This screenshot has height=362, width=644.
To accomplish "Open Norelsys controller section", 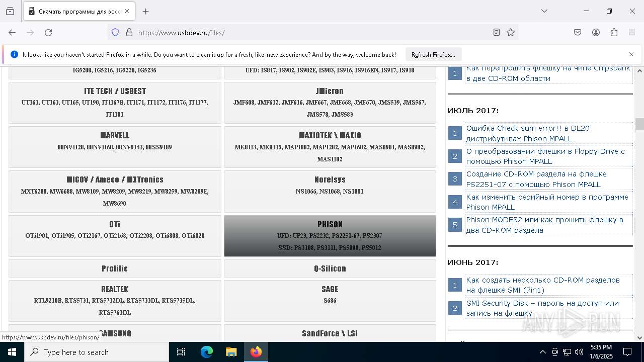I will pos(330,192).
